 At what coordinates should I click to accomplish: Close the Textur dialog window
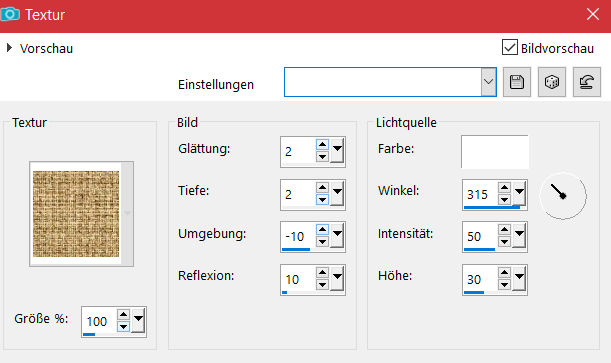point(593,14)
